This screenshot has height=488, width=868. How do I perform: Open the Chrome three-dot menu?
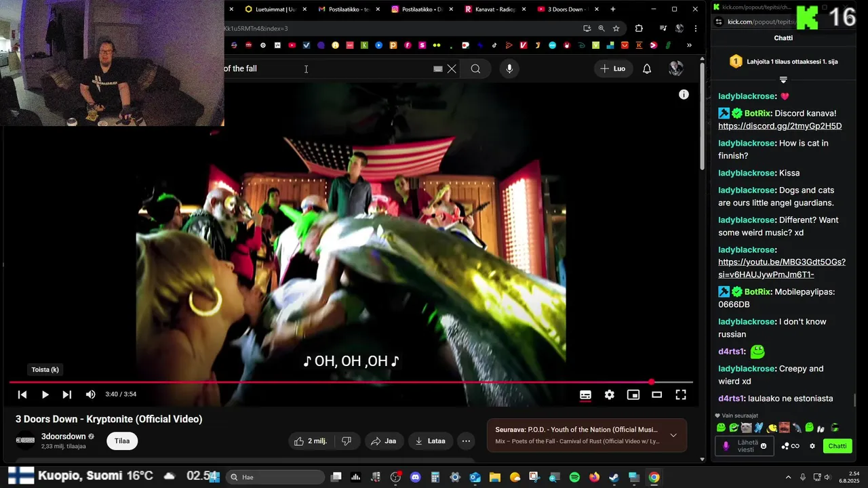(695, 28)
